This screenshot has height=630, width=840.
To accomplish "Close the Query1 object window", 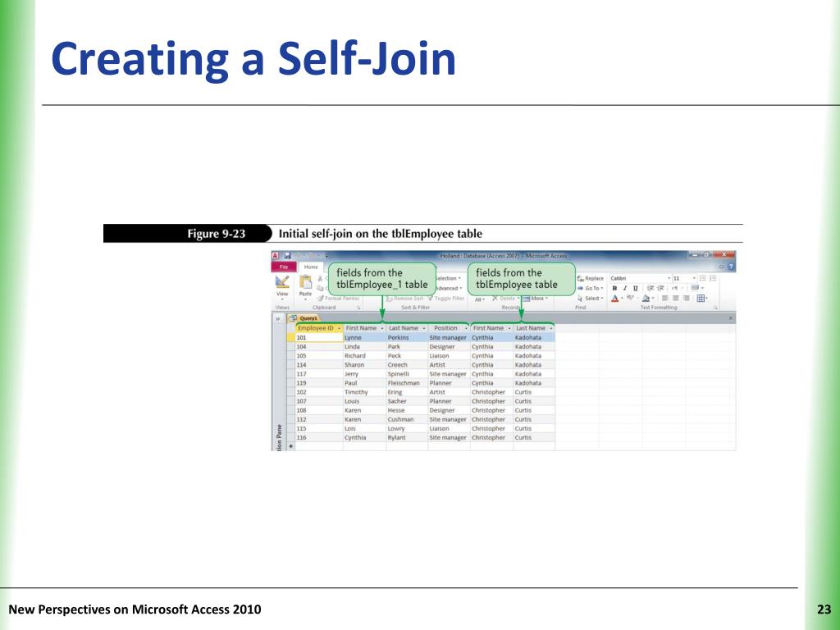I will [730, 318].
